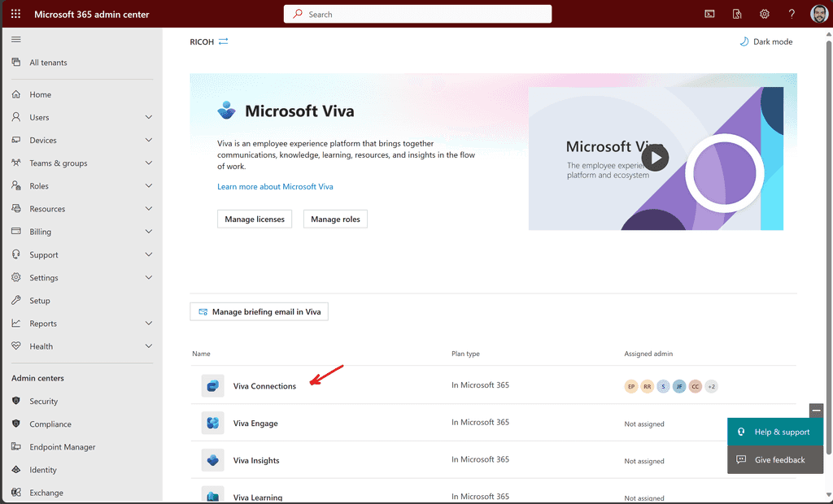Click the EP admin avatar
Viewport: 833px width, 504px height.
631,386
